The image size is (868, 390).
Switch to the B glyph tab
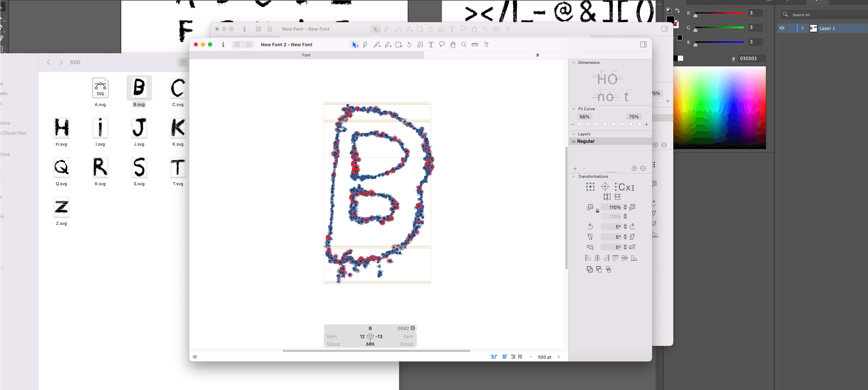point(537,55)
